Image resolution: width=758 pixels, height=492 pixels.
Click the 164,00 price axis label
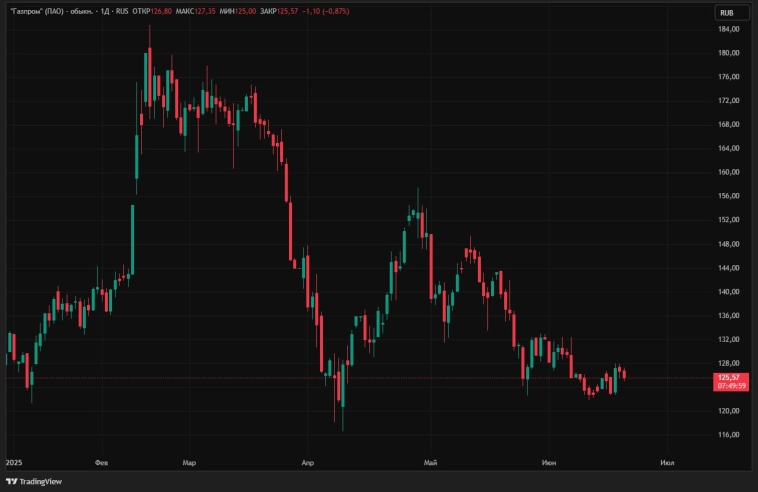point(729,148)
